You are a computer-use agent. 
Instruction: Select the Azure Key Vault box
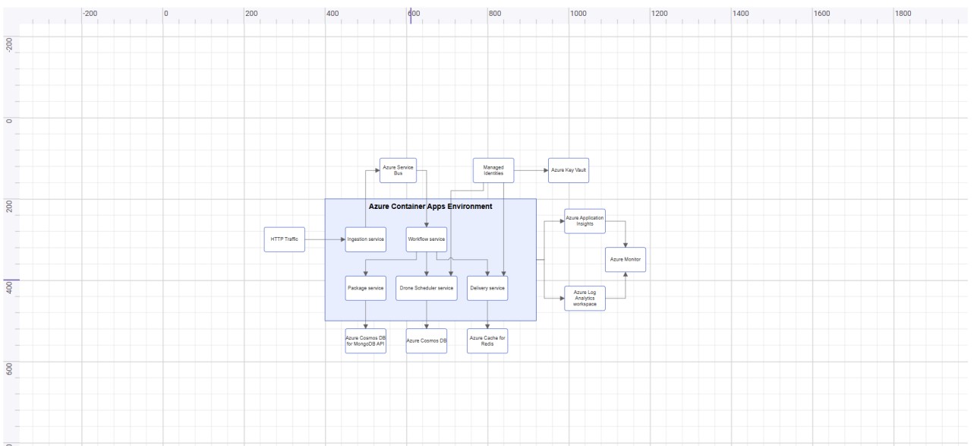(x=569, y=170)
